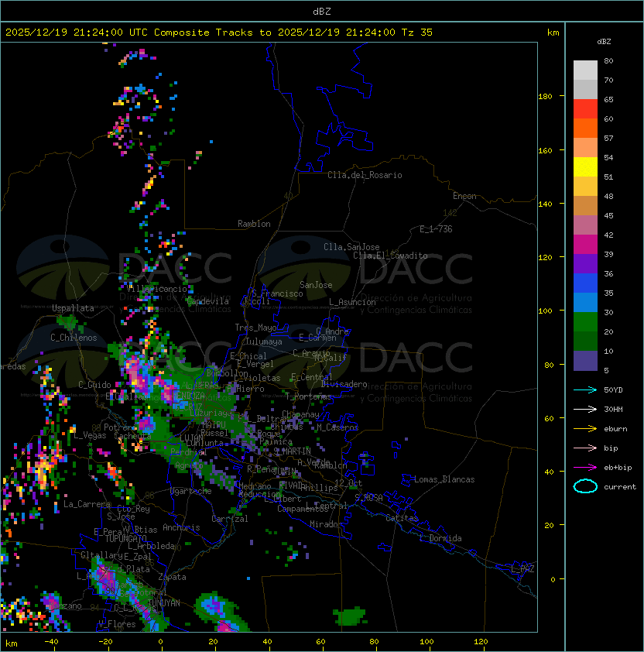The image size is (644, 652).
Task: Click the 'dBZ' title at top
Action: pos(322,11)
